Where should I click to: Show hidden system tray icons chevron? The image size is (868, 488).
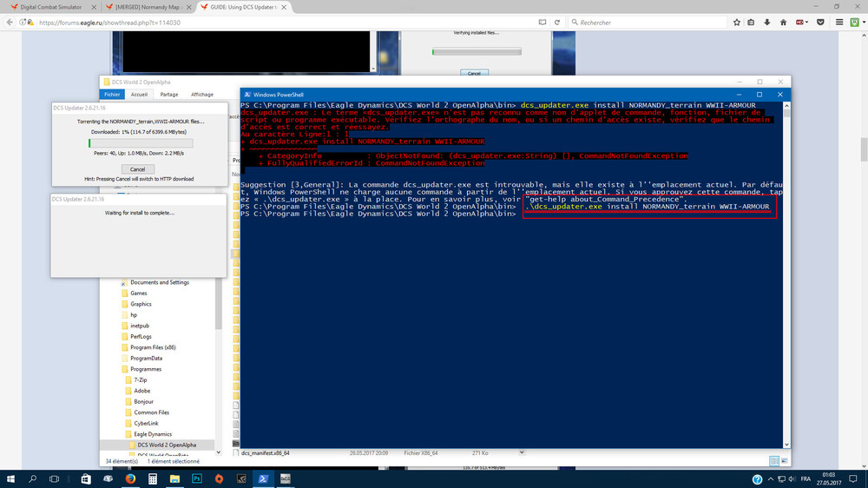coord(771,479)
